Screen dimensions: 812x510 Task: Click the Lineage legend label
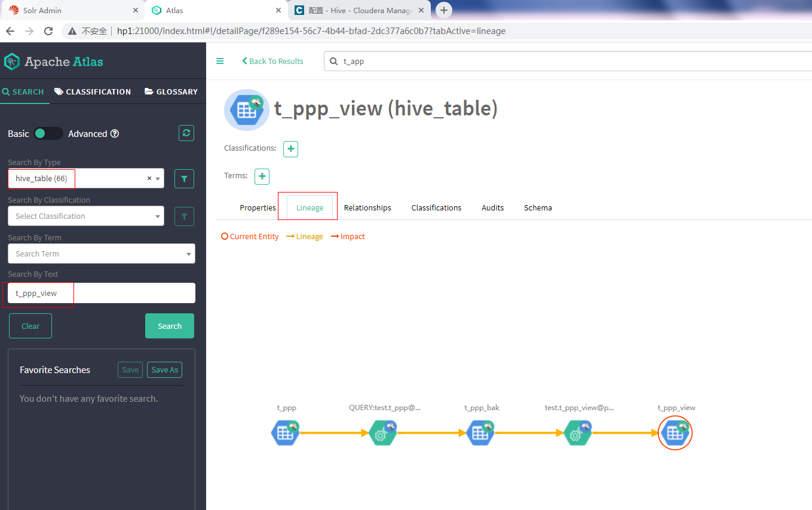point(305,237)
